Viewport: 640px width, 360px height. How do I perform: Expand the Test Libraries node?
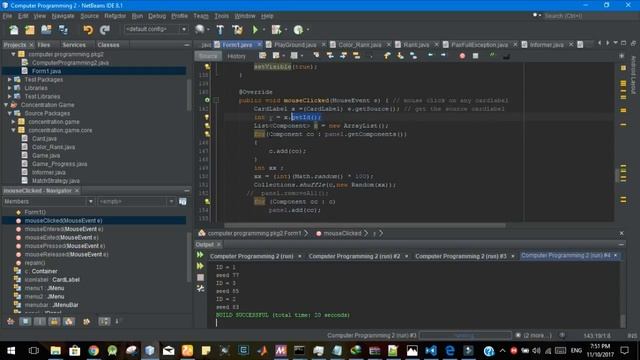point(10,96)
